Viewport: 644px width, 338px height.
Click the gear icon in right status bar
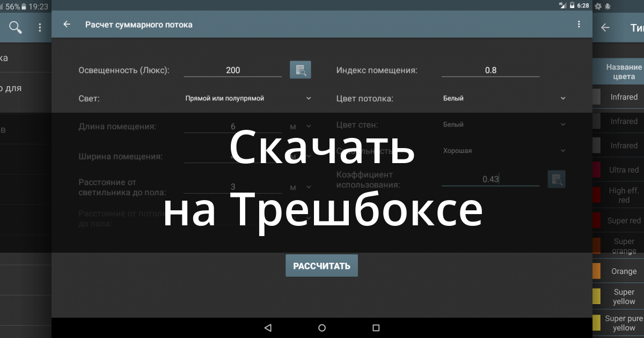click(x=599, y=6)
